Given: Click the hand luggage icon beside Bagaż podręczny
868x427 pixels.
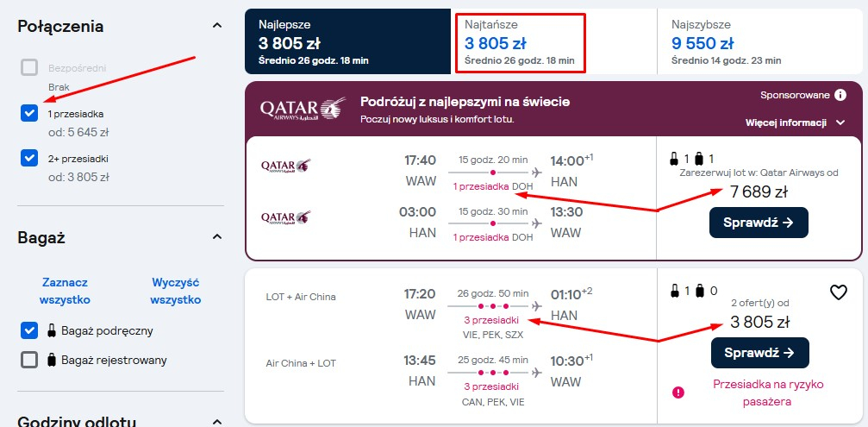Looking at the screenshot, I should (52, 331).
